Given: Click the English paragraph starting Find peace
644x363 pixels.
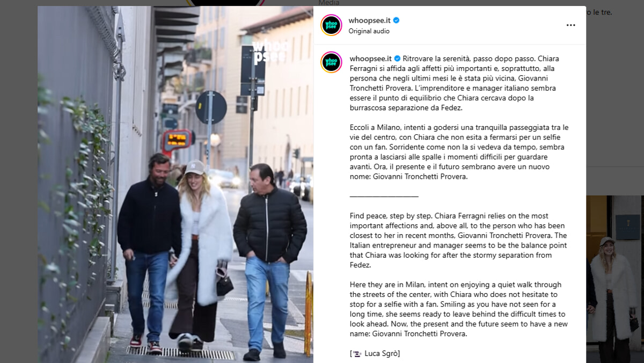Looking at the screenshot, I should pyautogui.click(x=458, y=240).
